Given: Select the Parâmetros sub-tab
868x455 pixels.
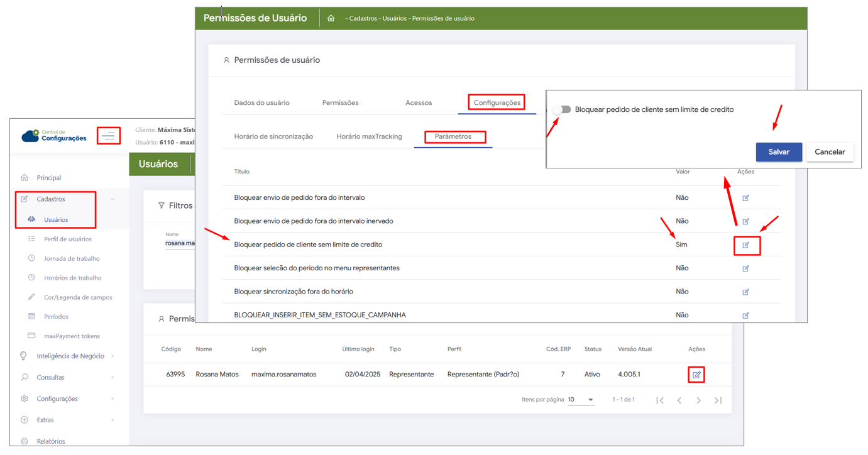Looking at the screenshot, I should tap(453, 136).
